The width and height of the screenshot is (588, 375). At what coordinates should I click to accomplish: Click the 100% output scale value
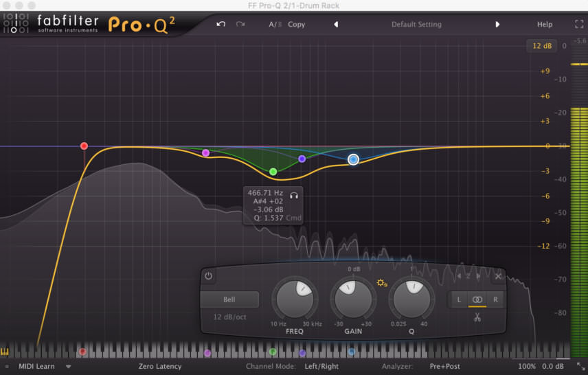pyautogui.click(x=526, y=366)
